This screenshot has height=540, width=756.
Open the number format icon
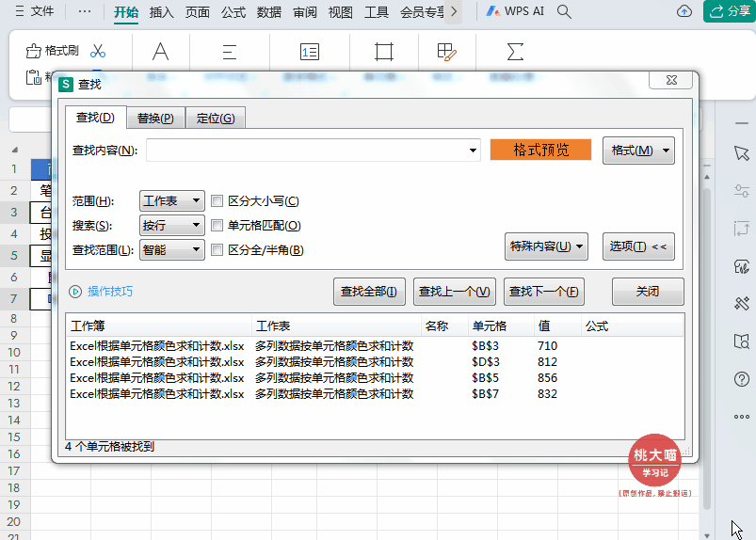pos(310,52)
